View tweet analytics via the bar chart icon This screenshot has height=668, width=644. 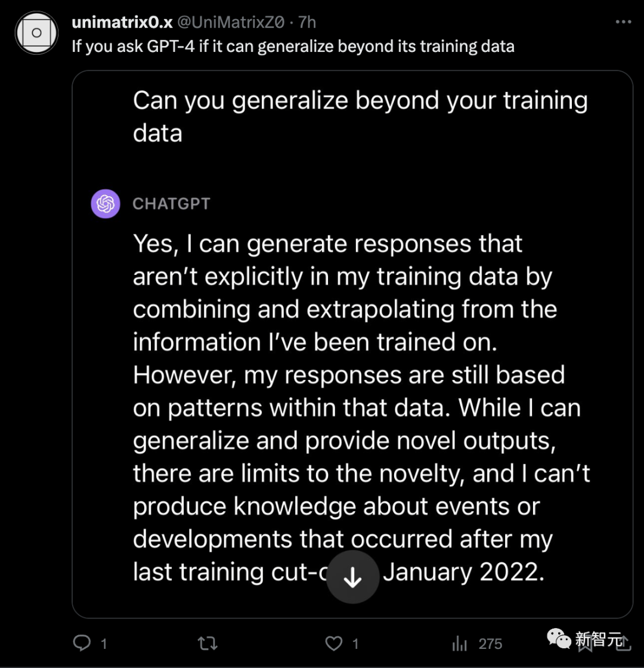(460, 643)
